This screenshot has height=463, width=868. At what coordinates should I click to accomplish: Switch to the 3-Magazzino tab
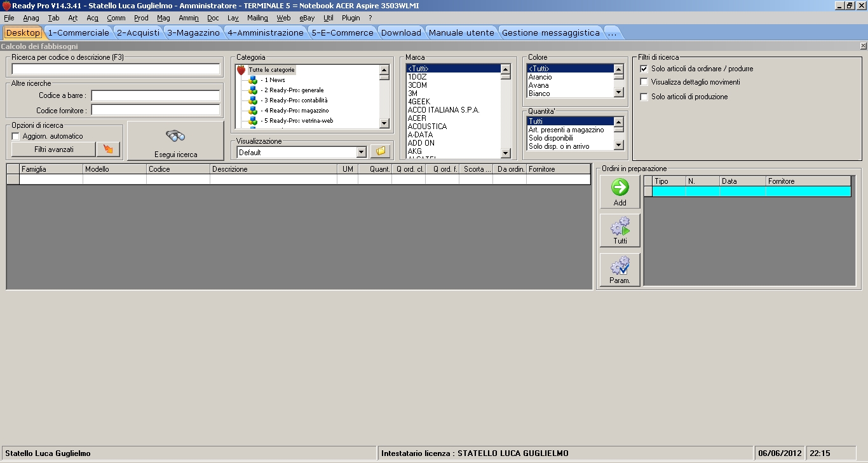pos(193,32)
